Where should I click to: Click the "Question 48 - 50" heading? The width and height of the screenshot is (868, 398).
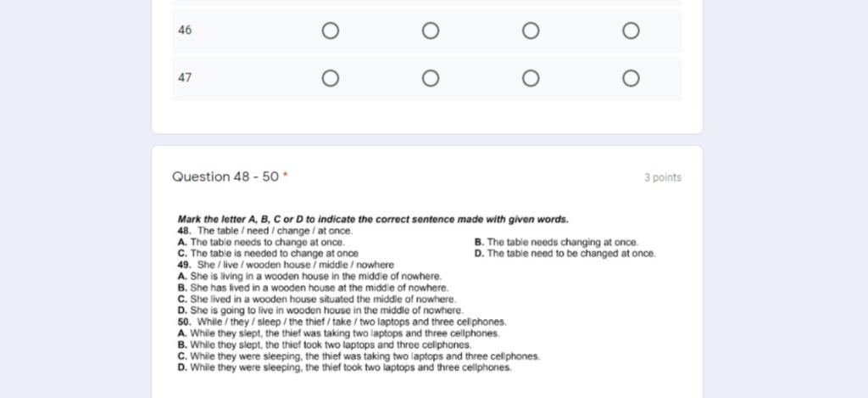click(225, 177)
